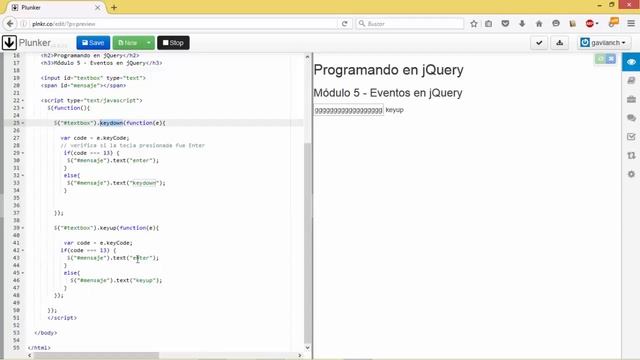Reload the page with refresh icon

[x=344, y=24]
